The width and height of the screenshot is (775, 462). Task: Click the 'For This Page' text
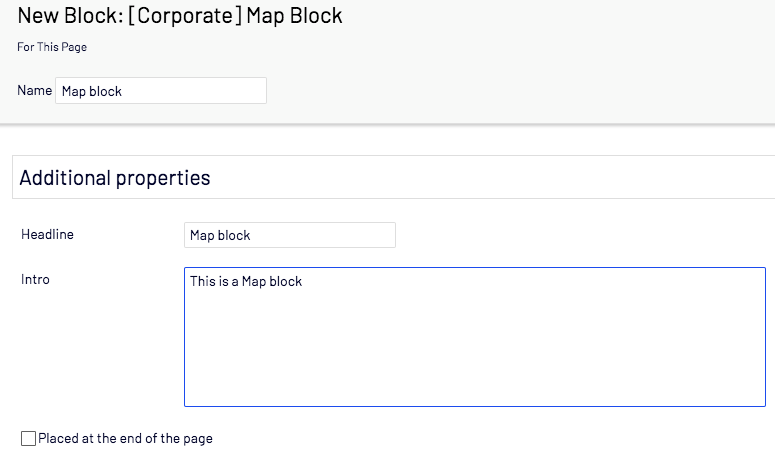(52, 47)
